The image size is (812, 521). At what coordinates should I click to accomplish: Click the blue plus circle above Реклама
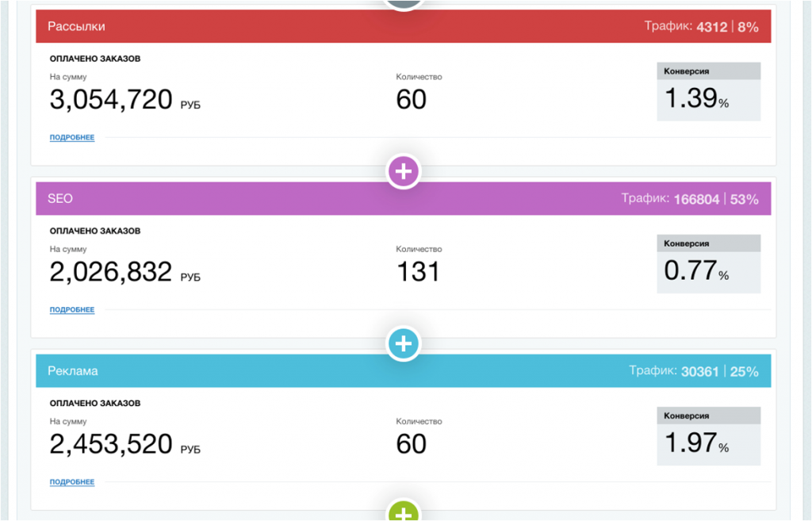pos(404,343)
